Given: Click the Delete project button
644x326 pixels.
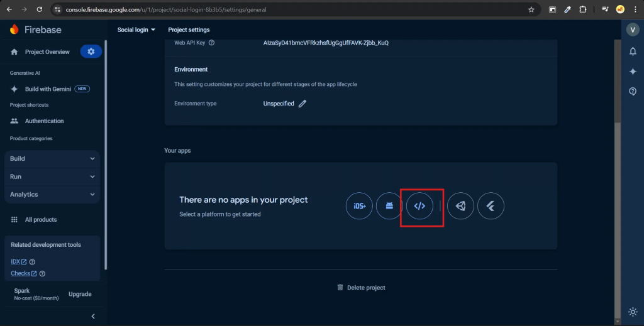Looking at the screenshot, I should [x=361, y=288].
